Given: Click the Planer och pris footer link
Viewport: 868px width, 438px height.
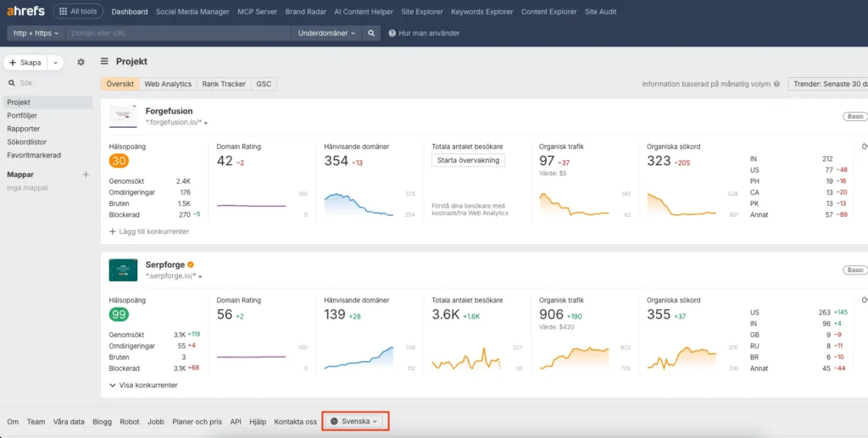Looking at the screenshot, I should coord(197,421).
